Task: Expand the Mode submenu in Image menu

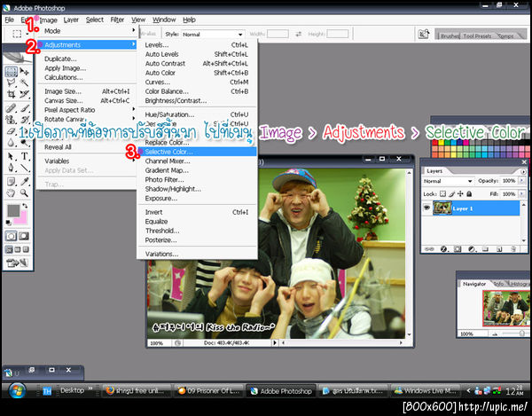Action: (89, 31)
